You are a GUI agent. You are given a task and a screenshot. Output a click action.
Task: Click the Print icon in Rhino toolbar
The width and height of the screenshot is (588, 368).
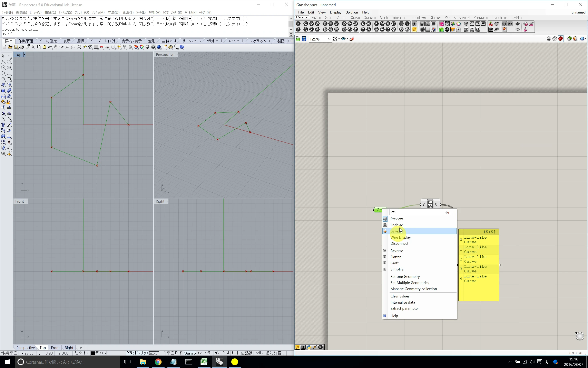click(22, 47)
